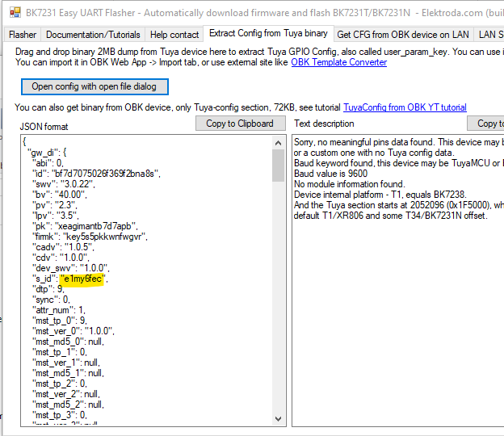Click the "id" value bf7d7075026f369f2bna8s
The width and height of the screenshot is (504, 436).
[104, 174]
